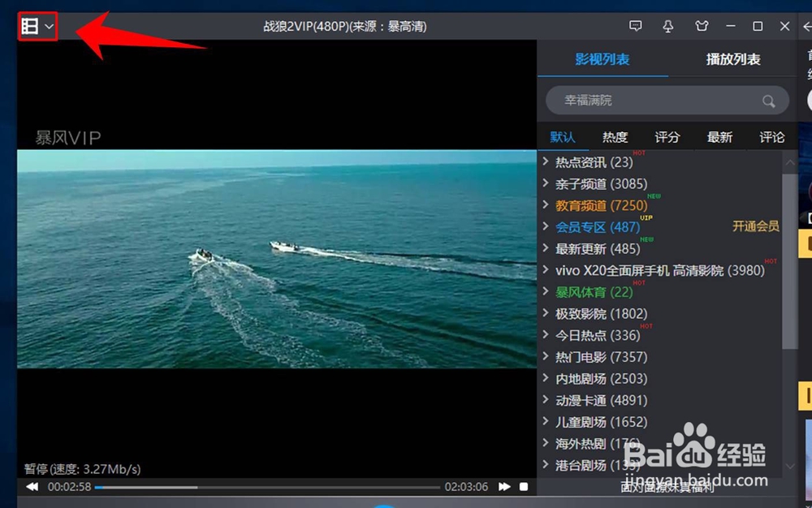This screenshot has width=812, height=508.
Task: Click the fast forward button
Action: point(504,487)
